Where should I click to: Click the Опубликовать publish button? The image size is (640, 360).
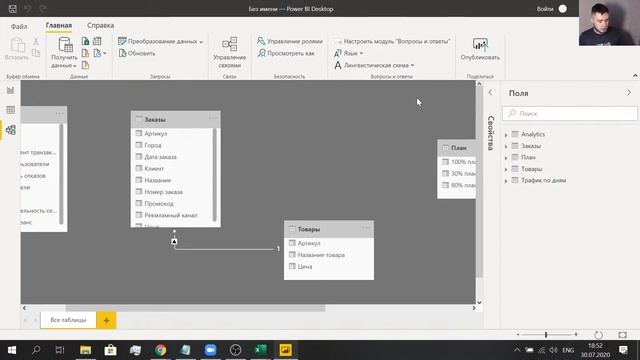tap(480, 49)
